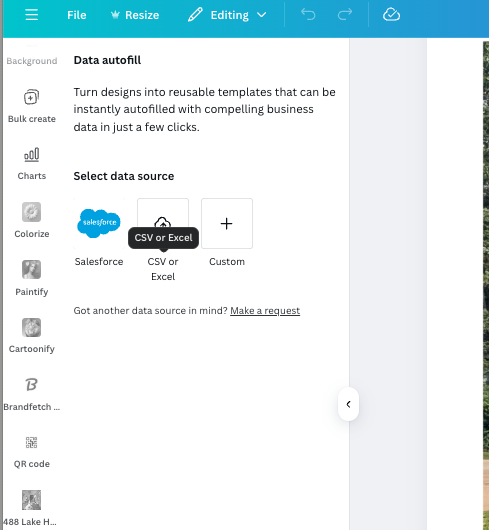The image size is (489, 530).
Task: Open the Brandfetch app
Action: click(32, 394)
